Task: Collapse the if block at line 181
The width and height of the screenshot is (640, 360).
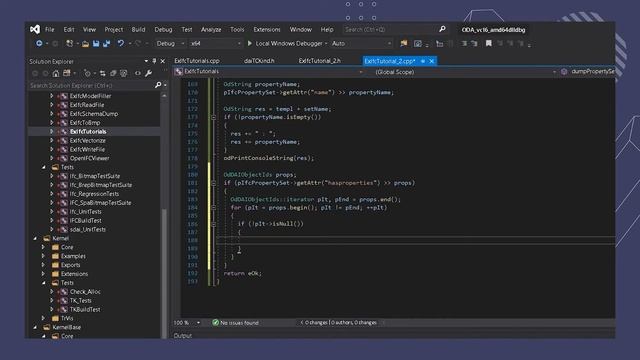Action: coord(213,183)
